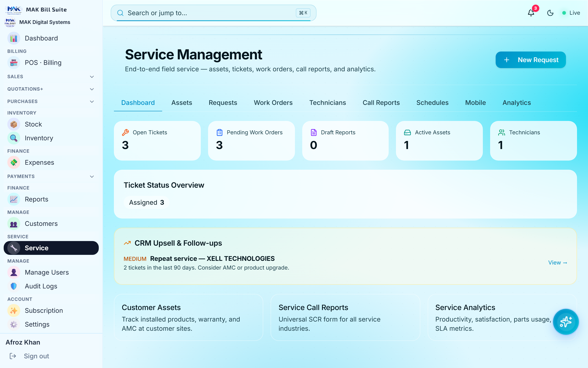Image resolution: width=588 pixels, height=368 pixels.
Task: Open Settings in the sidebar
Action: [x=51, y=325]
